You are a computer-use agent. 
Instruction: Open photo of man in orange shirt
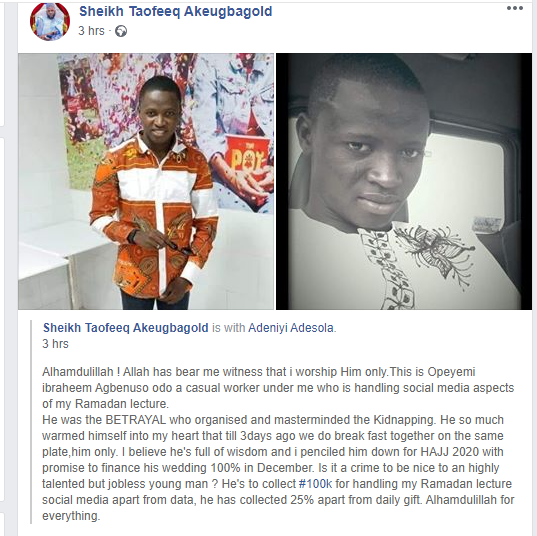coord(146,181)
